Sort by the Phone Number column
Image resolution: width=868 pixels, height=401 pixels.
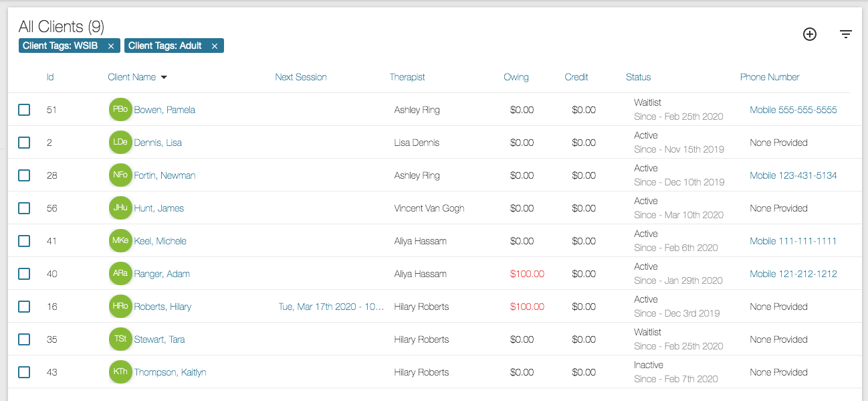[770, 77]
